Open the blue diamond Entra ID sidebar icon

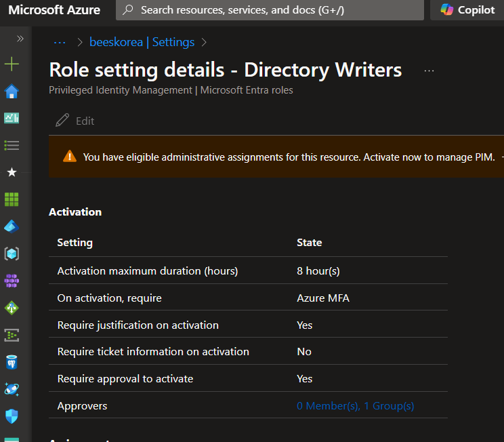click(x=12, y=226)
